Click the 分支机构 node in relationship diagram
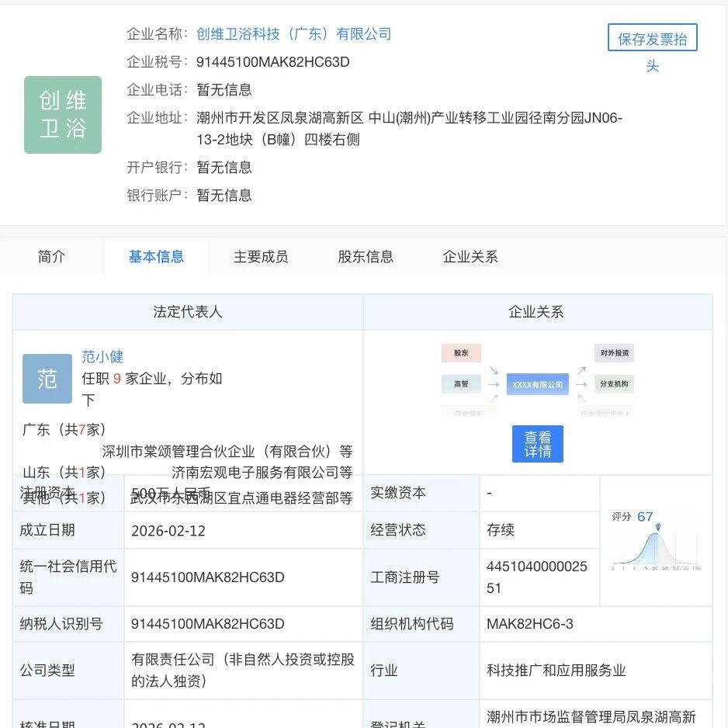The image size is (728, 728). [x=614, y=384]
